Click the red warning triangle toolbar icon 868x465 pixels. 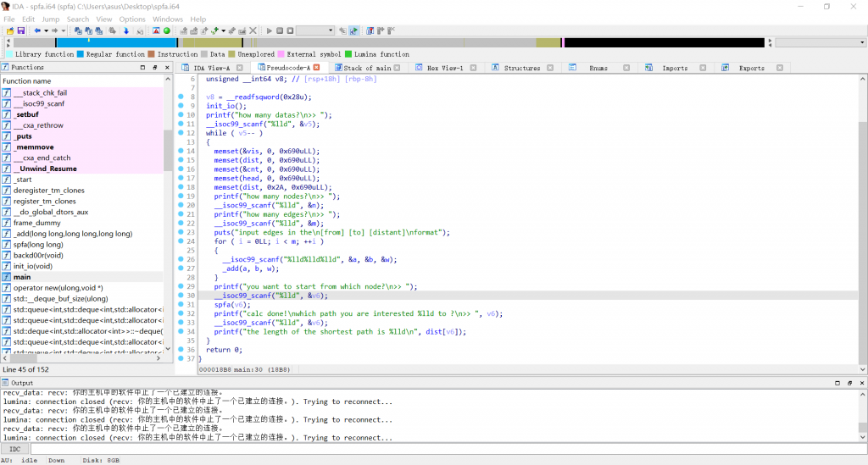(x=156, y=31)
